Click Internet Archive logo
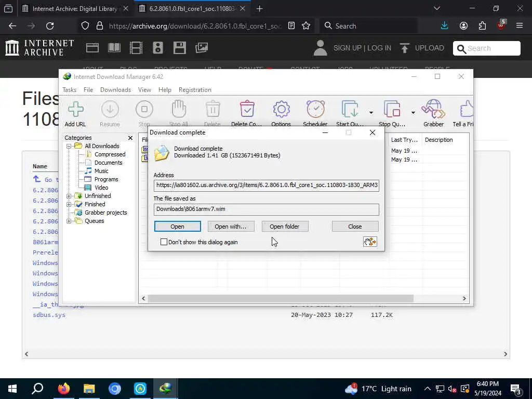 [x=39, y=48]
